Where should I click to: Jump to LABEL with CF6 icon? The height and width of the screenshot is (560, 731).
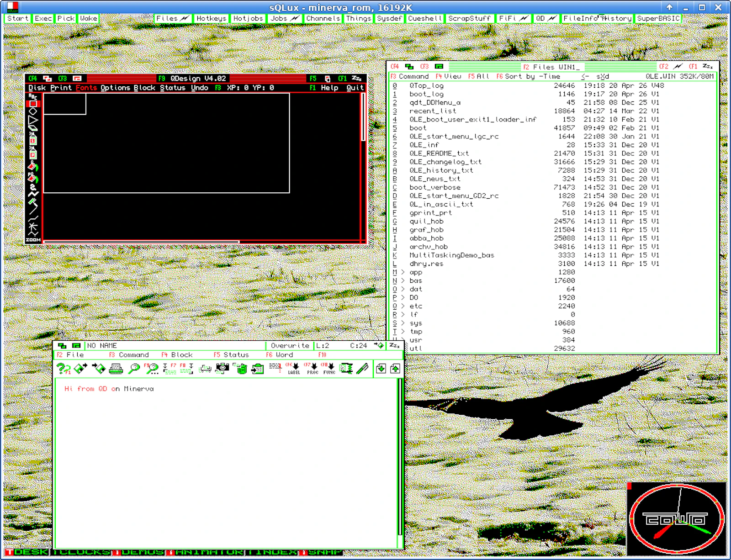(x=293, y=369)
